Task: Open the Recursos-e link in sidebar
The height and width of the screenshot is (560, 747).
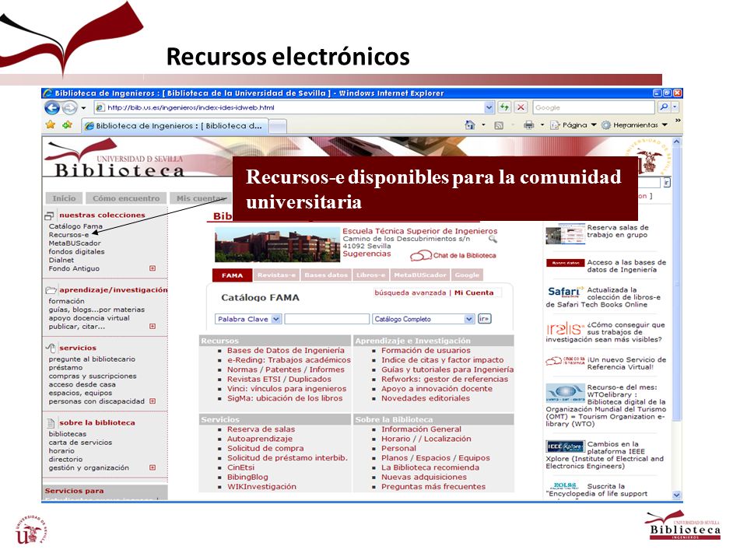Action: coord(68,235)
